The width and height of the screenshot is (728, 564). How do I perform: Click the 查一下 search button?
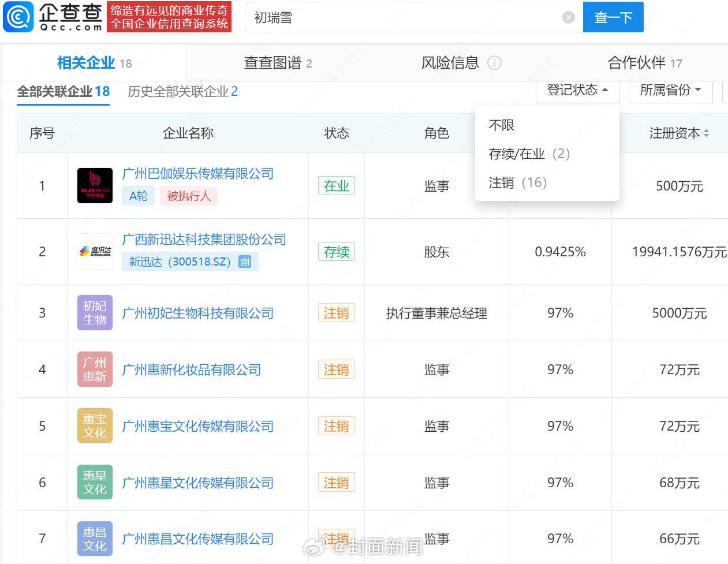click(613, 17)
